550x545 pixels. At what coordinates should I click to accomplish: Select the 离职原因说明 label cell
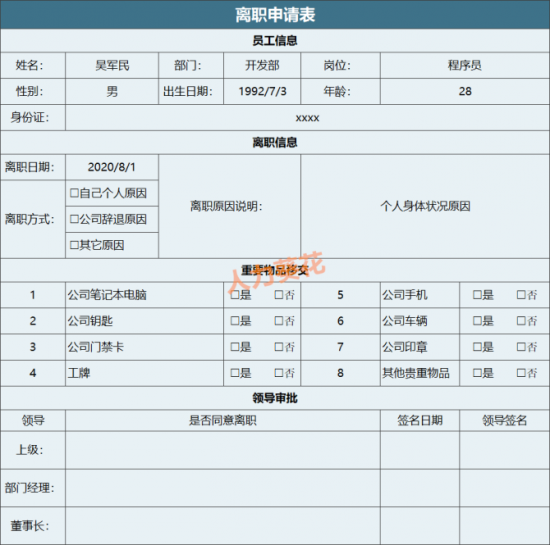point(229,207)
